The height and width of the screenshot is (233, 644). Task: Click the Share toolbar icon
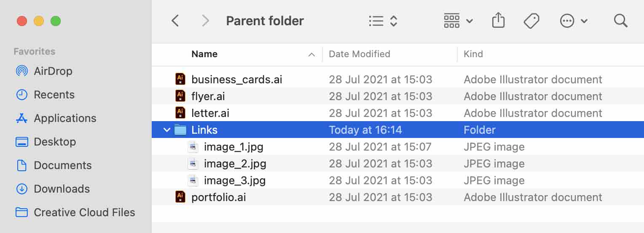(x=498, y=20)
